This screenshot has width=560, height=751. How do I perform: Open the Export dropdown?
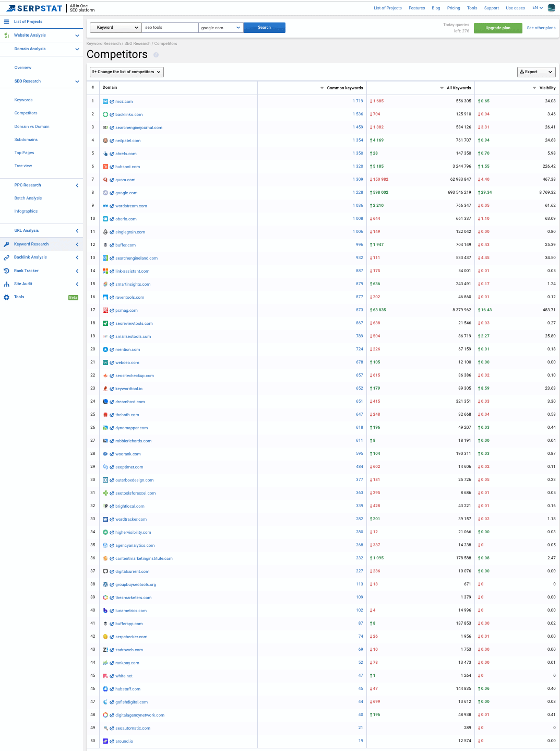537,72
